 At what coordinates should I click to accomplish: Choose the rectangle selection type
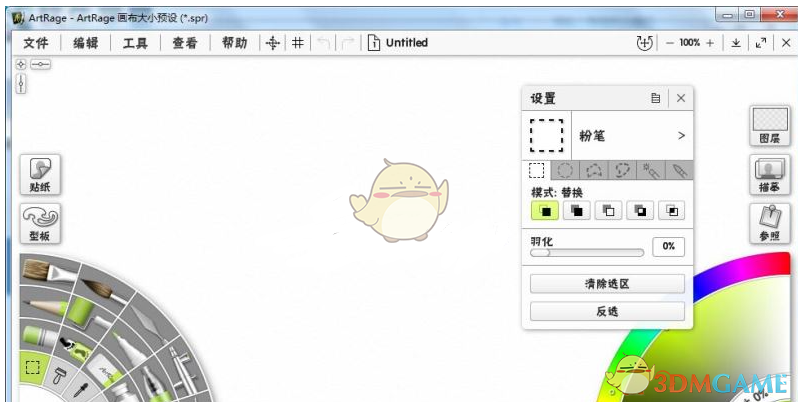(x=537, y=171)
